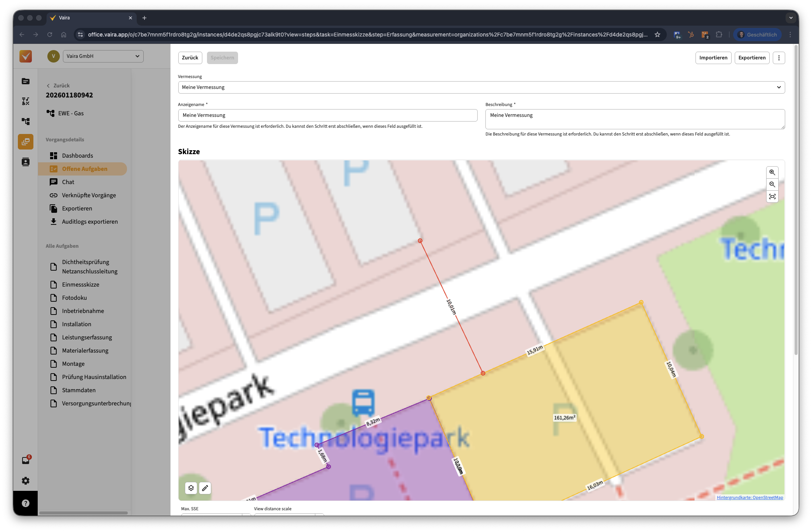Expand the Vermessung selection dropdown
The height and width of the screenshot is (532, 812).
tap(481, 87)
